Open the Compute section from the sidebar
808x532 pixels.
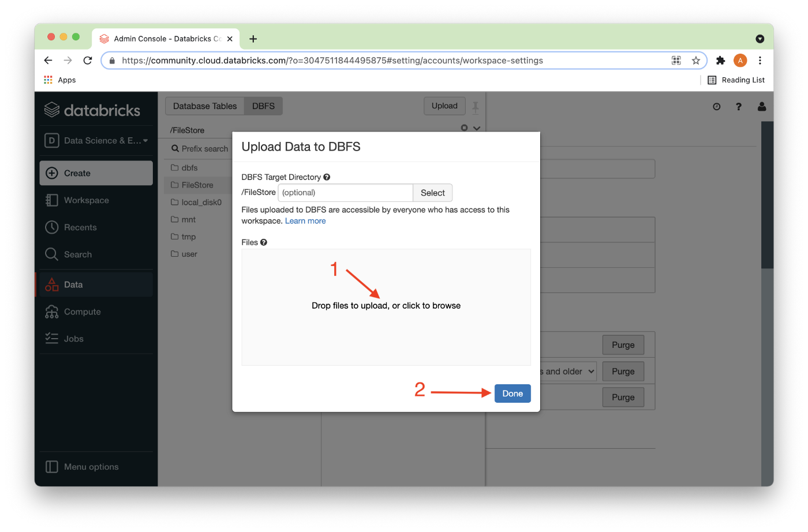coord(51,312)
